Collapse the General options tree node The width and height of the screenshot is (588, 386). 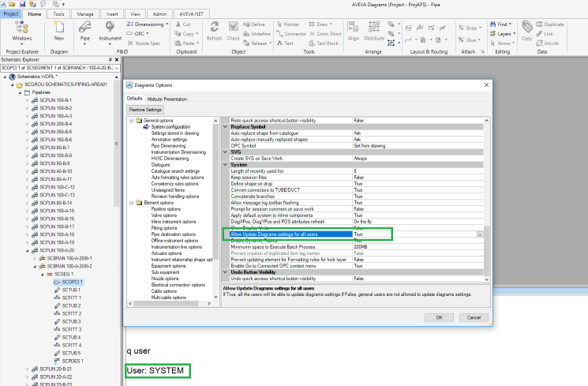132,121
